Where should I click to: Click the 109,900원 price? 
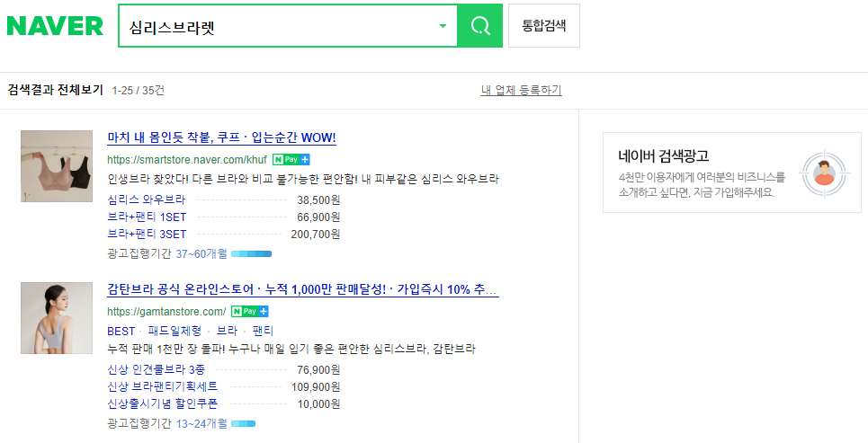(316, 386)
